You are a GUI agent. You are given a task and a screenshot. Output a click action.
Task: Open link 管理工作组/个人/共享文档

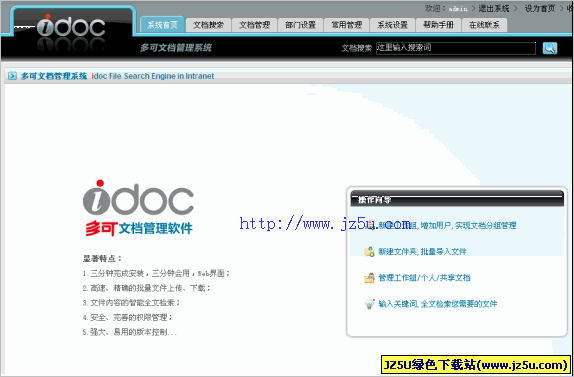424,278
